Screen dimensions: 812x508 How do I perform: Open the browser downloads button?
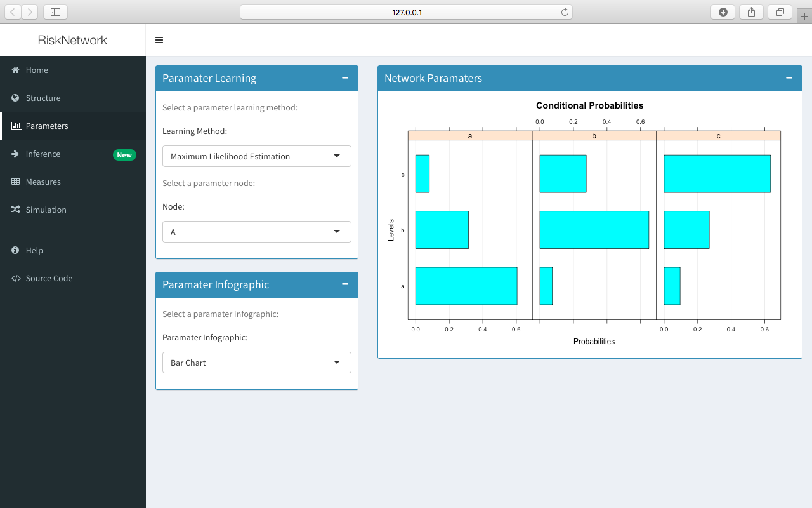(x=723, y=11)
